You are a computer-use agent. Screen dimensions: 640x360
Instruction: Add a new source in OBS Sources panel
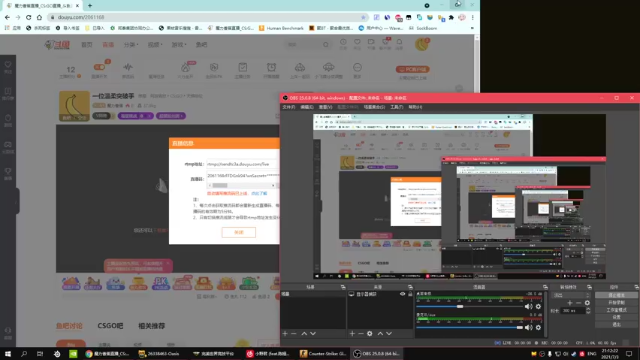(x=352, y=333)
